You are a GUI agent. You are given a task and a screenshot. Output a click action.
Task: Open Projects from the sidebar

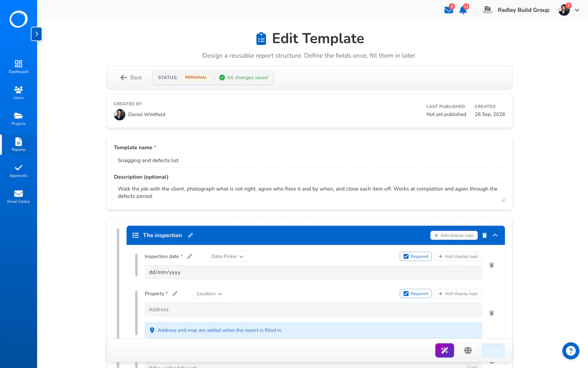18,119
